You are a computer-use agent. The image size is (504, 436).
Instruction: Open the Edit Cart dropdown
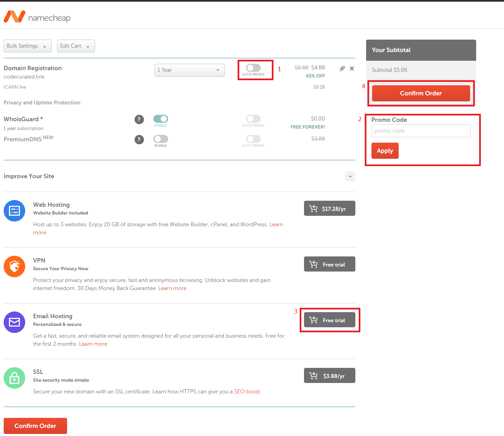click(76, 46)
